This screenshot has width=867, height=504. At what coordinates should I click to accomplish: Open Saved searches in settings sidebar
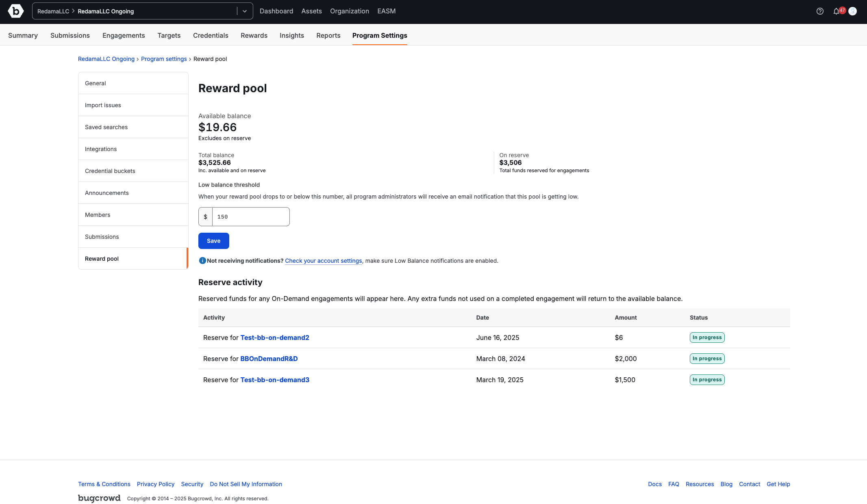point(133,127)
